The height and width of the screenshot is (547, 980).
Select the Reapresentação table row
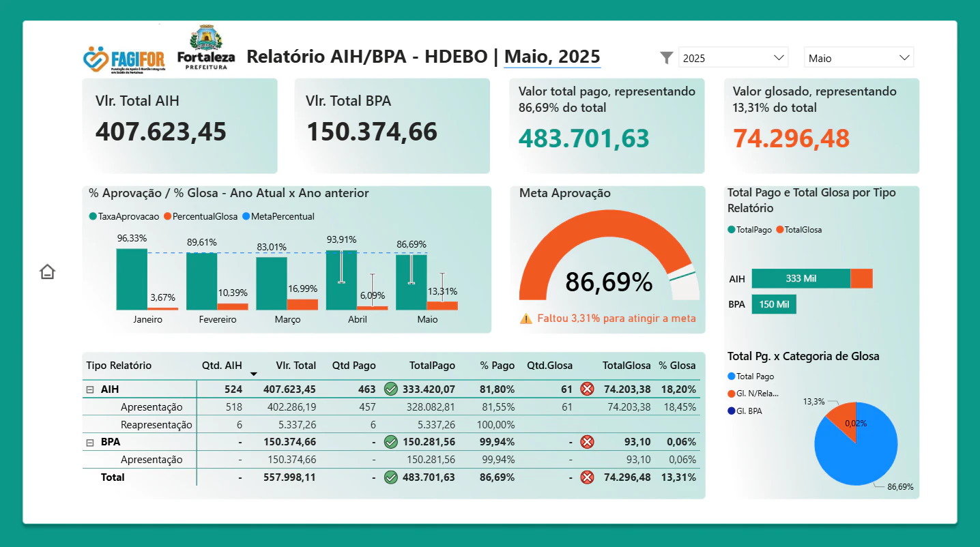point(390,424)
